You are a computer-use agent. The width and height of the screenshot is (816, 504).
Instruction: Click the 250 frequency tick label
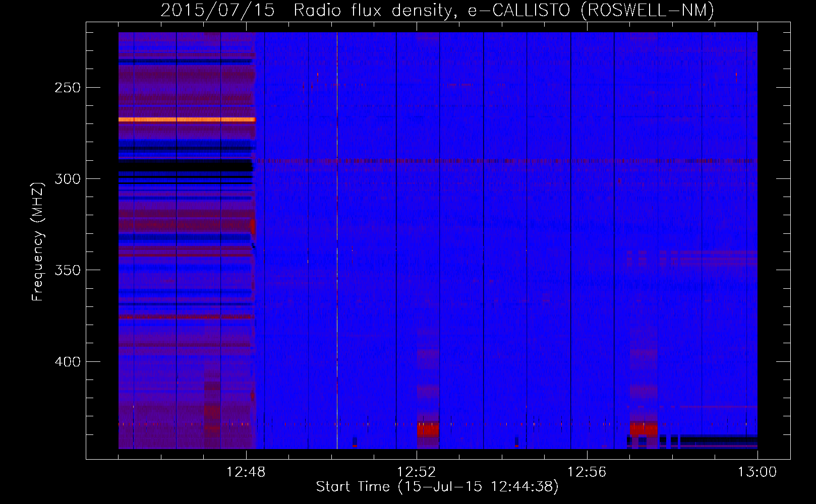pyautogui.click(x=67, y=88)
